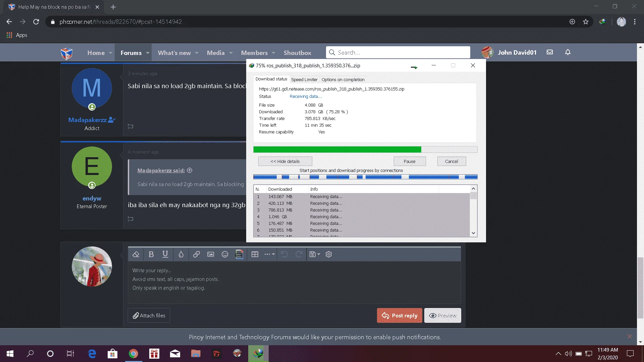Preview the reply message

(442, 315)
